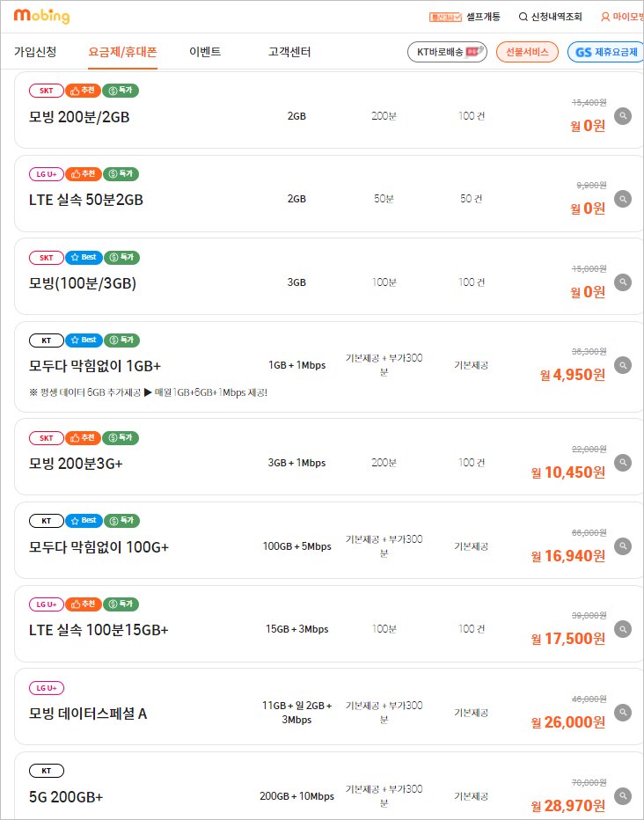Screen dimensions: 644x820
Task: Click magnifier icon for 모두다 막힘없이 100G+
Action: (623, 546)
